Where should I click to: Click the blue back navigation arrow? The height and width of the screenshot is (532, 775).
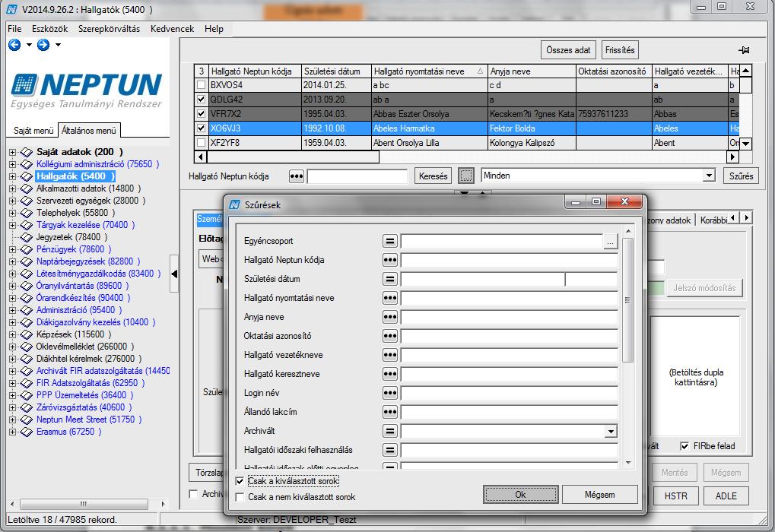point(14,45)
